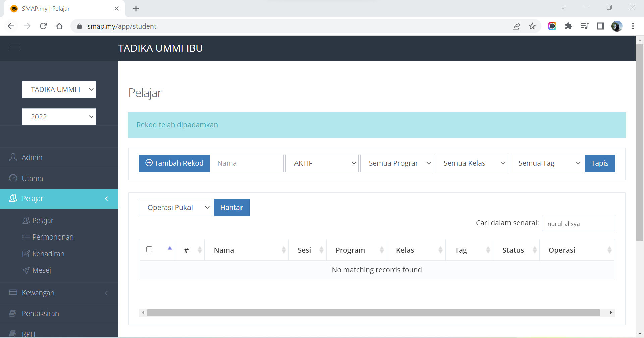The image size is (644, 338).
Task: Focus the Cari dalam senarai search field
Action: coord(578,224)
